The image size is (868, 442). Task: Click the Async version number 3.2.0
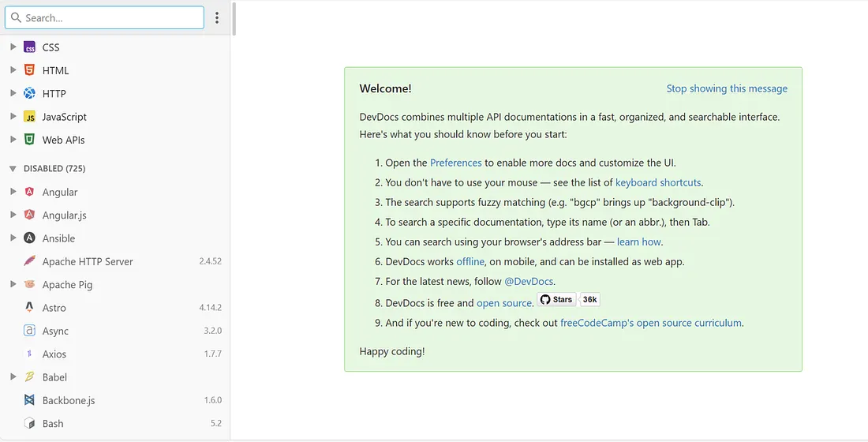coord(212,331)
